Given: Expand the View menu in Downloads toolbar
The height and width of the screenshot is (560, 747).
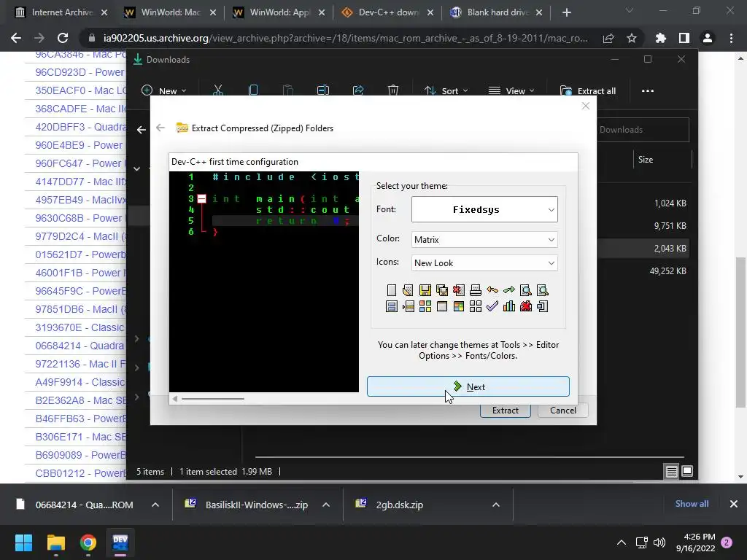Looking at the screenshot, I should (x=511, y=90).
